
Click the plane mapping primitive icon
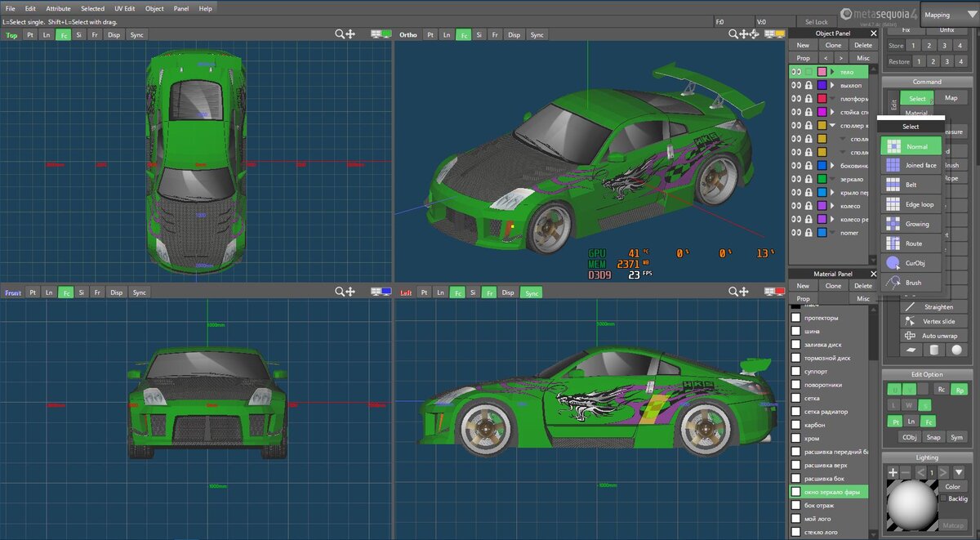point(911,350)
